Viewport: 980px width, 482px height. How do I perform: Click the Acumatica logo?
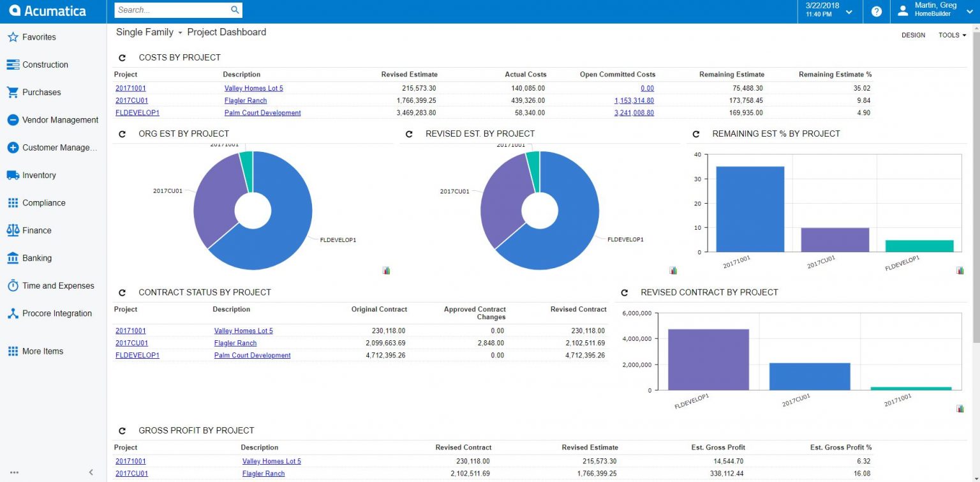45,10
